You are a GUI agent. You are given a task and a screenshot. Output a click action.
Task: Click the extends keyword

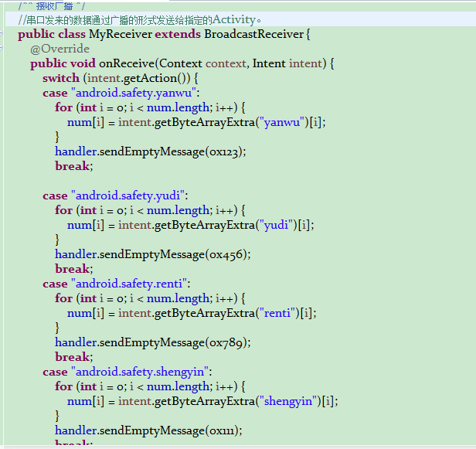[x=178, y=34]
